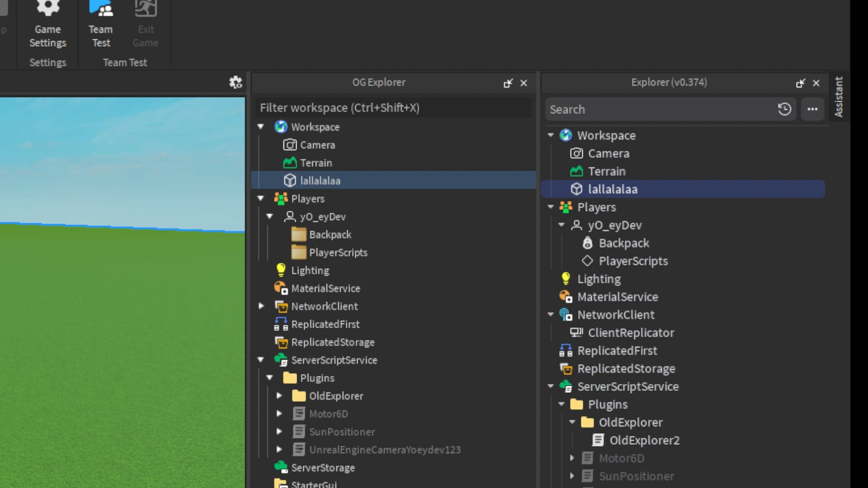Close the OG Explorer panel
Viewport: 868px width, 488px height.
pyautogui.click(x=524, y=83)
